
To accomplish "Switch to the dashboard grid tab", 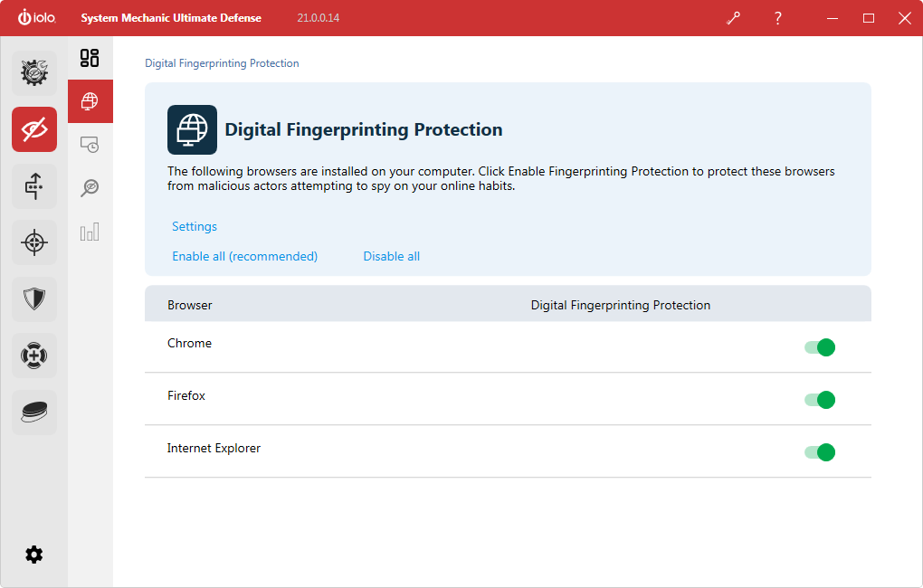I will (90, 59).
